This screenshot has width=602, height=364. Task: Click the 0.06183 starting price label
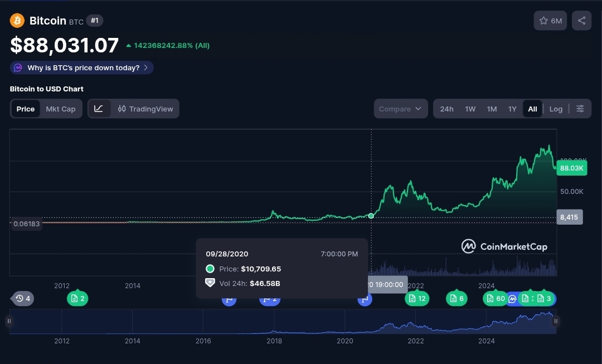click(26, 224)
